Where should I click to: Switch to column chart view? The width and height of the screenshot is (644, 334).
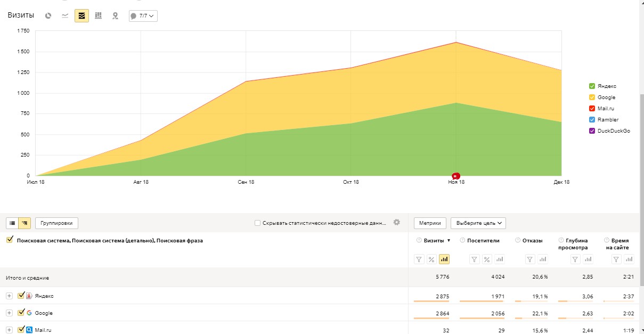click(98, 16)
